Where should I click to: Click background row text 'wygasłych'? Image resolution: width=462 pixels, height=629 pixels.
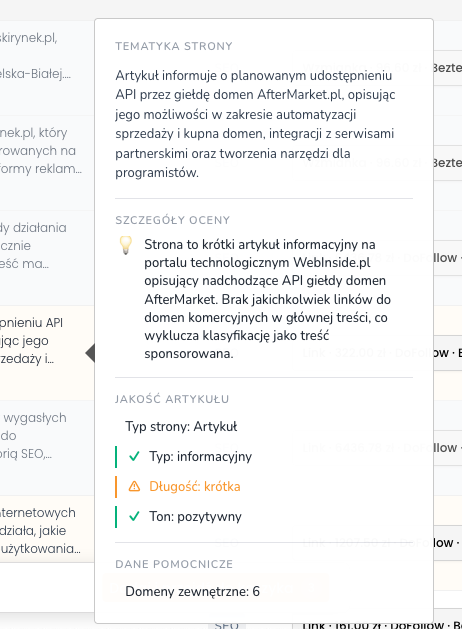(x=35, y=418)
